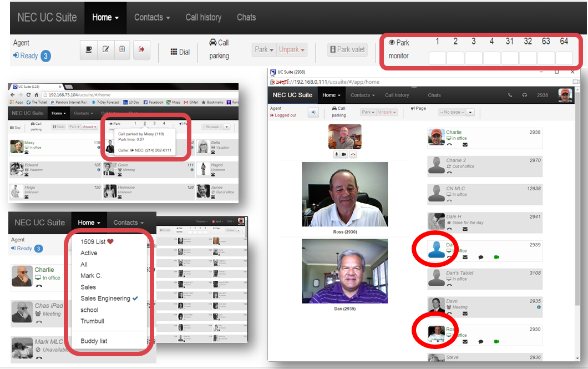Click the pencil edit icon in top toolbar
588x369 pixels.
106,49
